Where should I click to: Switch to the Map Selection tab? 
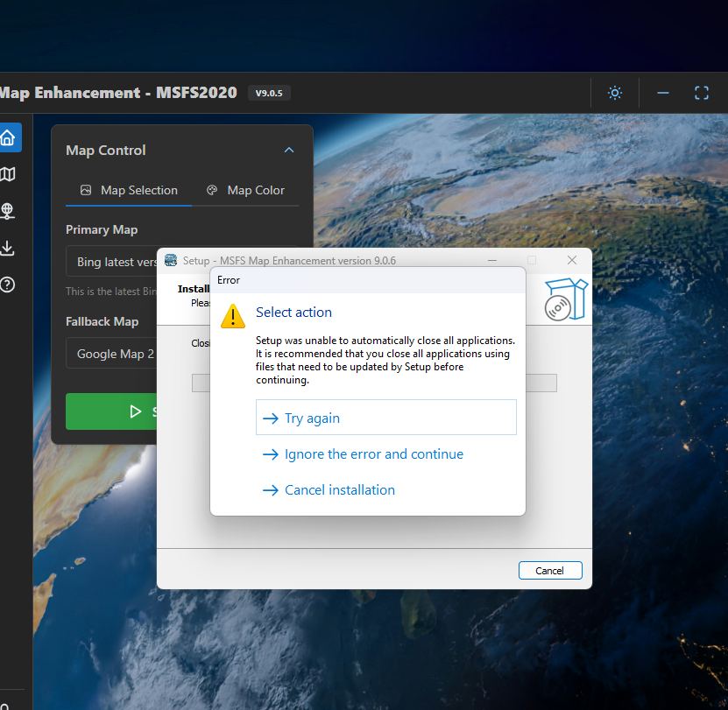(x=129, y=190)
